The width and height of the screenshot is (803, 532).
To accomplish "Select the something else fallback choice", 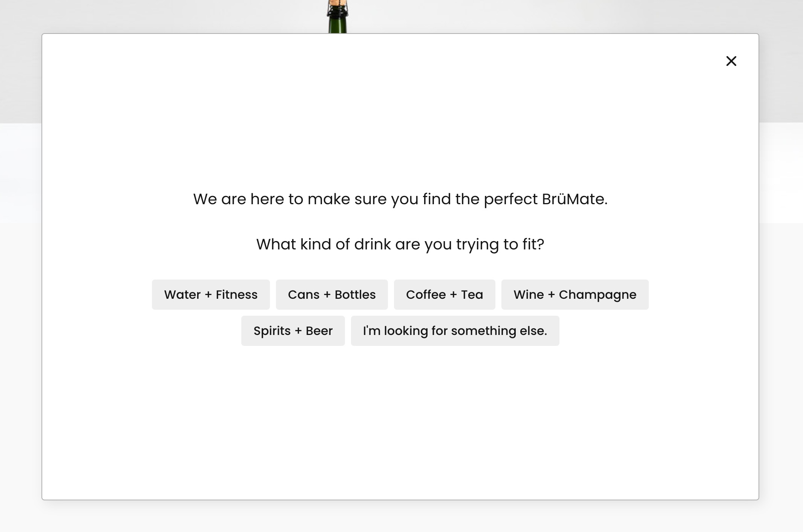I will (455, 330).
